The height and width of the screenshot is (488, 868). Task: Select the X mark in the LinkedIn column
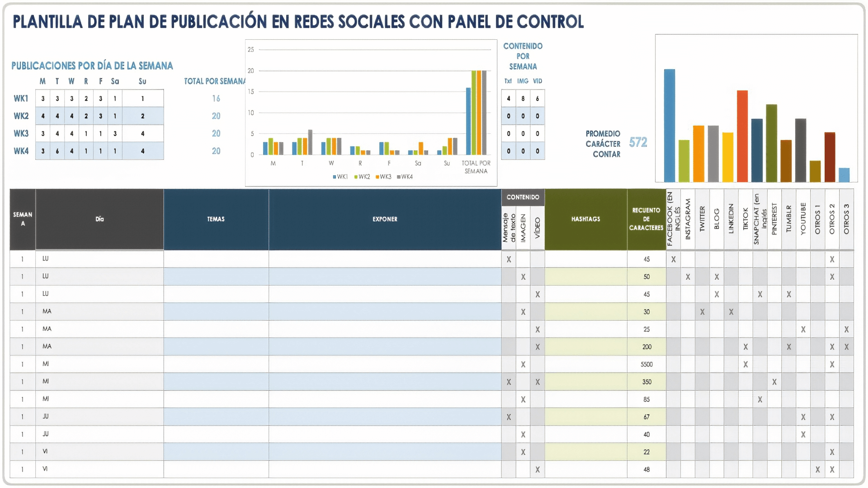[x=731, y=312]
